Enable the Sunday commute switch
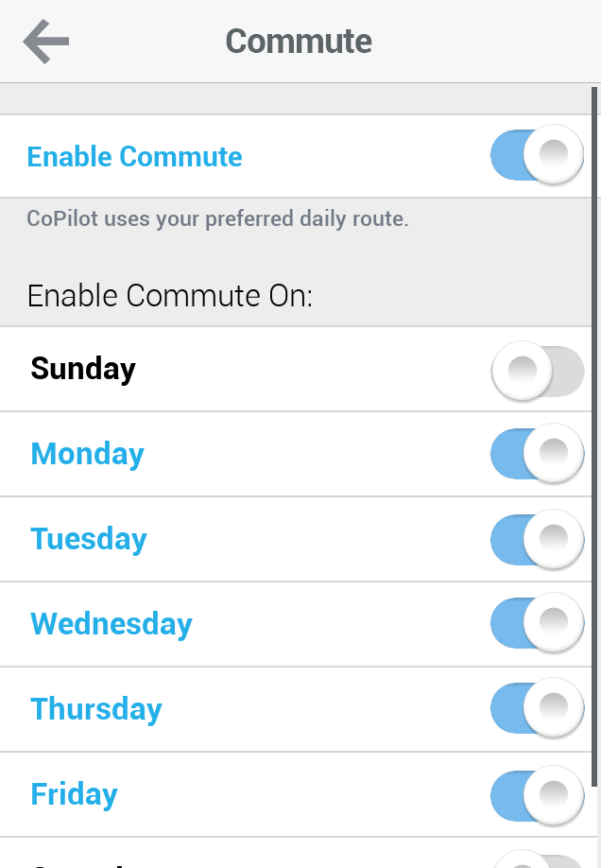601x868 pixels. pyautogui.click(x=537, y=372)
